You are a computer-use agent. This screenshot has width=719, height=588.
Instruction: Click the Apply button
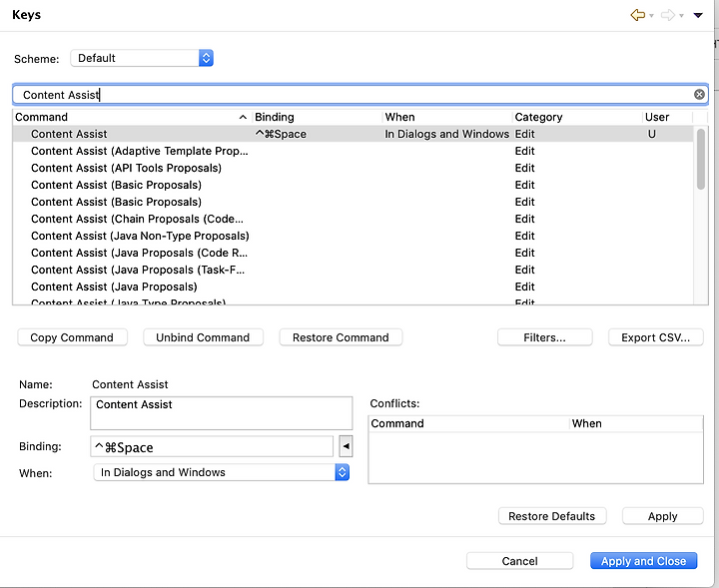pos(663,516)
